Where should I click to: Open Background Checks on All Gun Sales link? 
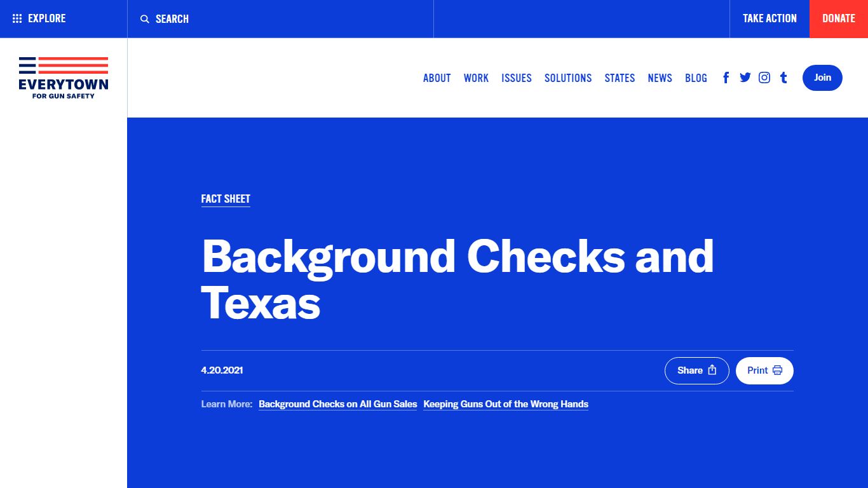338,404
